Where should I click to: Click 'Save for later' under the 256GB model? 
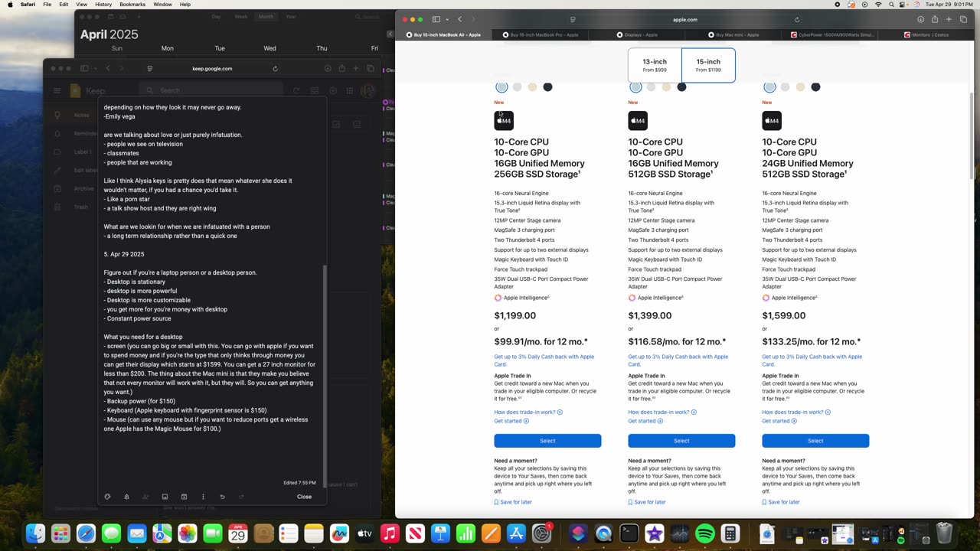[x=513, y=502]
